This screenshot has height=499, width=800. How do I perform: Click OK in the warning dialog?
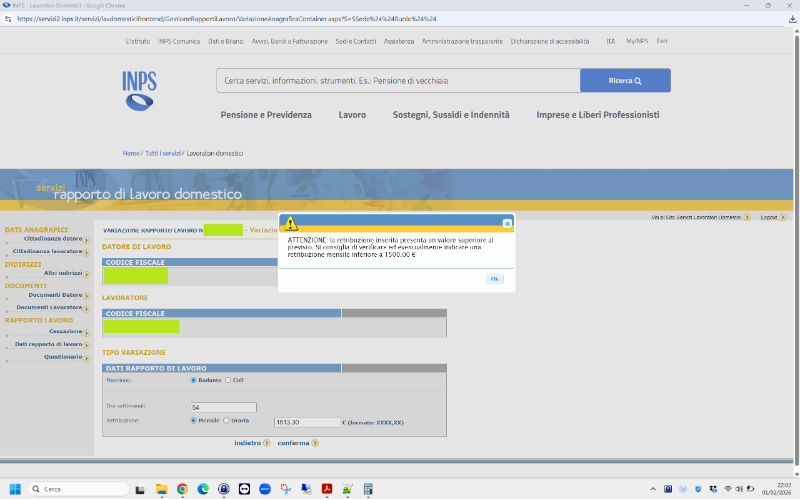point(495,279)
